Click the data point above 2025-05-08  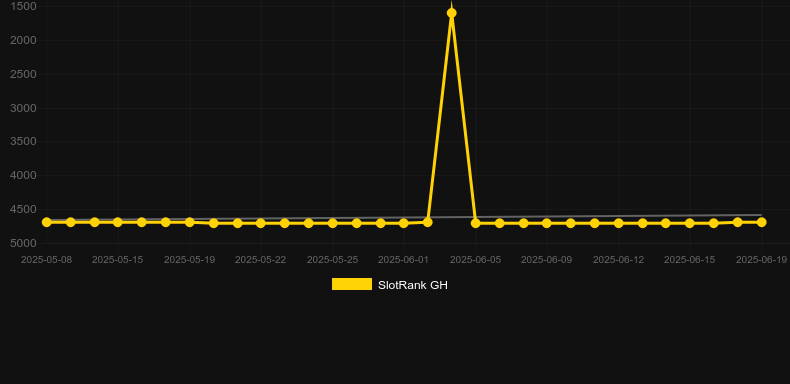point(47,222)
